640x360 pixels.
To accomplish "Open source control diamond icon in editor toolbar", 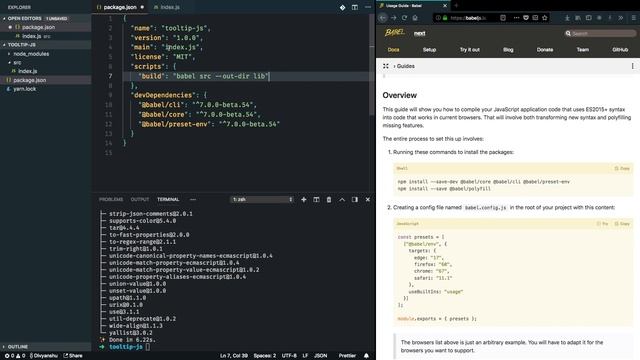I will tap(342, 7).
